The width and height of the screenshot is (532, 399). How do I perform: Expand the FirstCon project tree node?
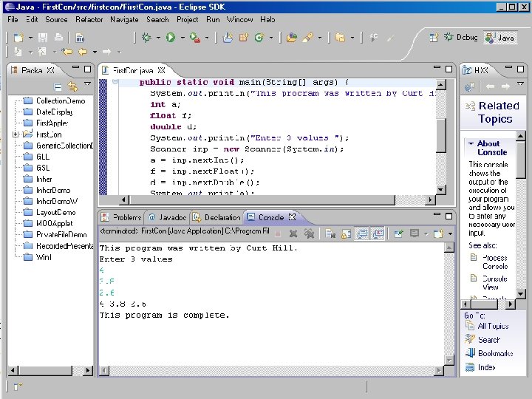tap(16, 134)
